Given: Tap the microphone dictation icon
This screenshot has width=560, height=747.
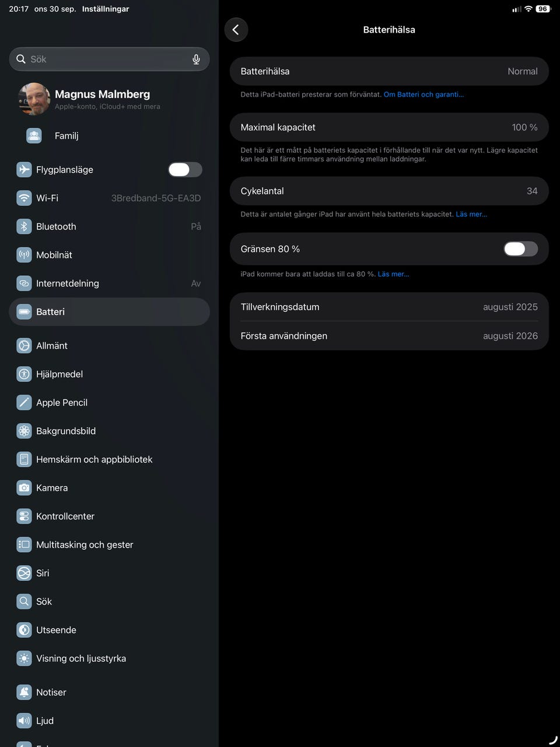Looking at the screenshot, I should pyautogui.click(x=196, y=59).
